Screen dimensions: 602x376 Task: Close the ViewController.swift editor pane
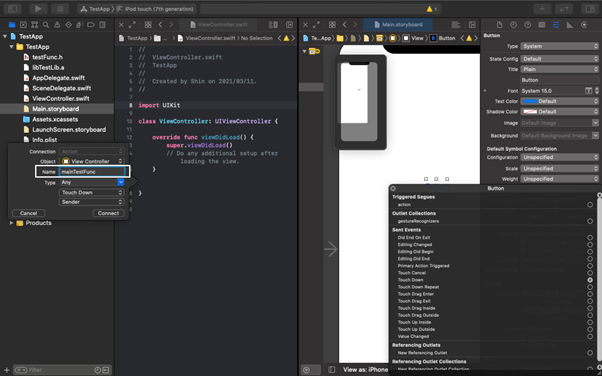pyautogui.click(x=121, y=25)
